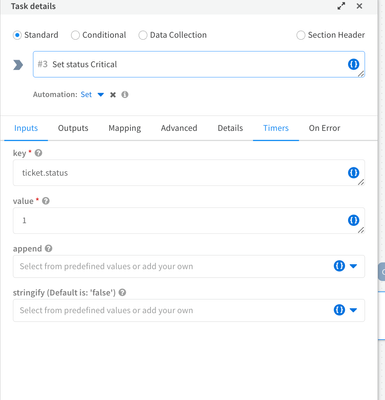Viewport: 385px width, 400px height.
Task: Open the Advanced tab
Action: pyautogui.click(x=179, y=128)
